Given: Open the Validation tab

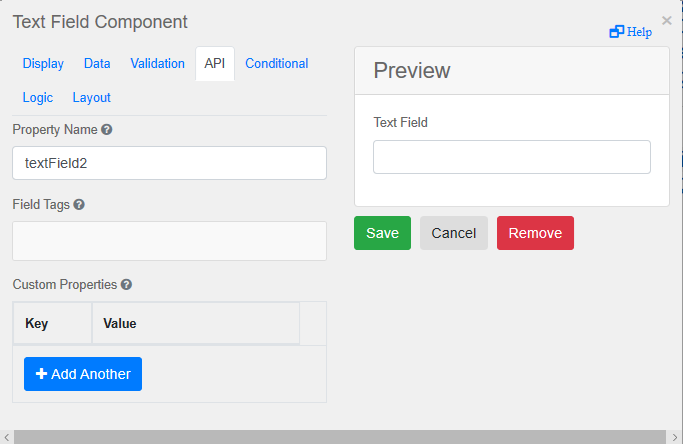Looking at the screenshot, I should tap(157, 63).
